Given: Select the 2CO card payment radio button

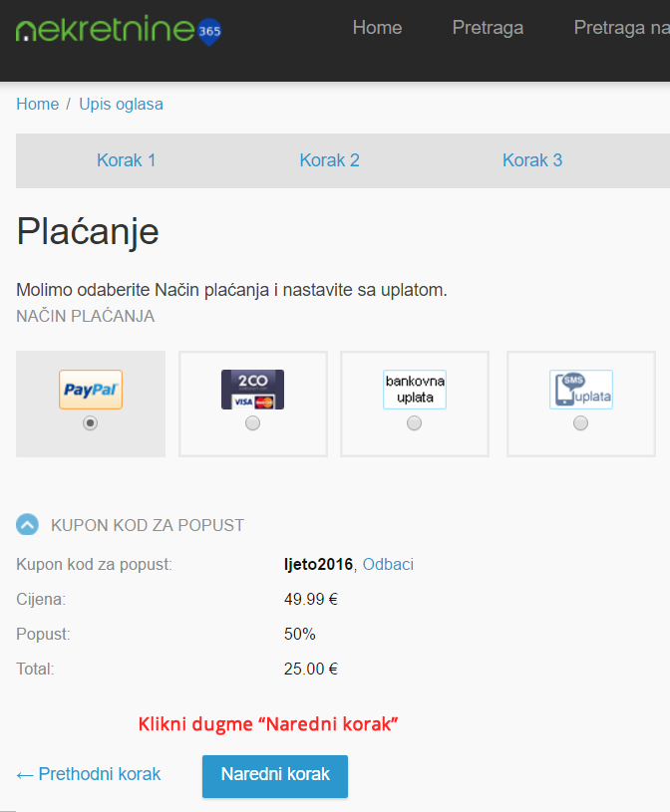Looking at the screenshot, I should 253,423.
